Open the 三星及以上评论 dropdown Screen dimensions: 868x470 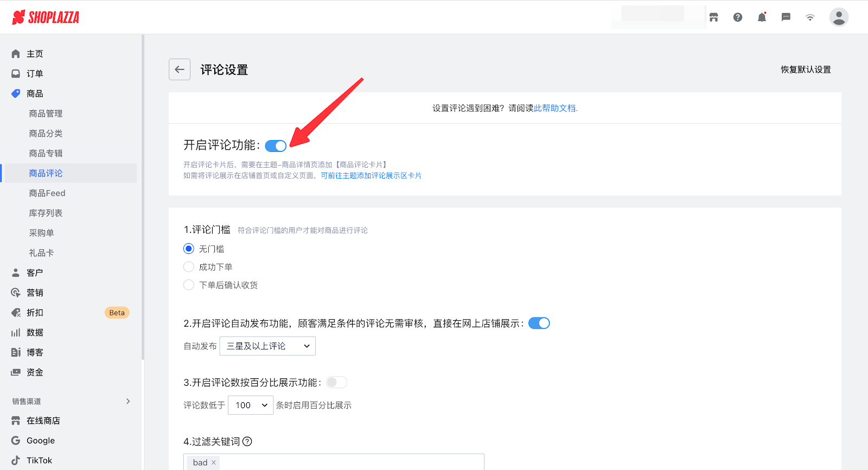point(267,346)
